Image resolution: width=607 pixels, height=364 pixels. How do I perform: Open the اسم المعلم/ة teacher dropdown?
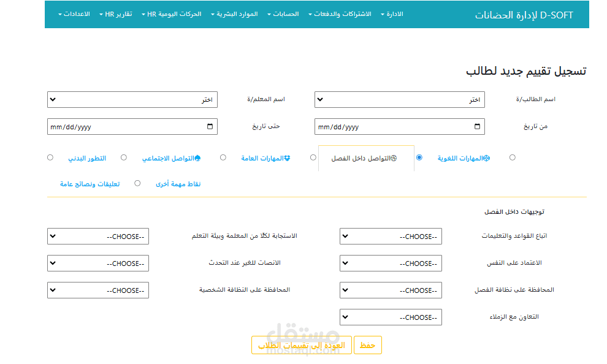[x=132, y=99]
